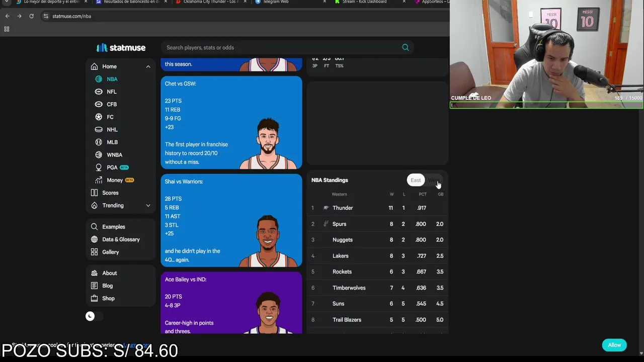This screenshot has height=362, width=644.
Task: Open the Ace Bailey vs IND card
Action: 231,303
